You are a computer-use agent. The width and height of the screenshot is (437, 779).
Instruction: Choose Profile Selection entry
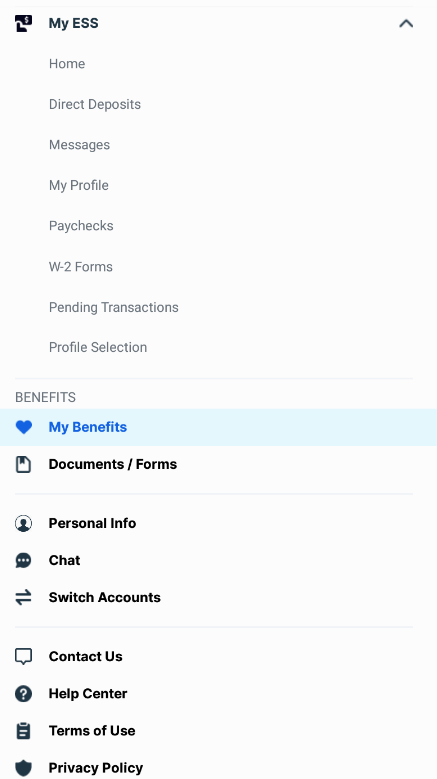(x=98, y=347)
